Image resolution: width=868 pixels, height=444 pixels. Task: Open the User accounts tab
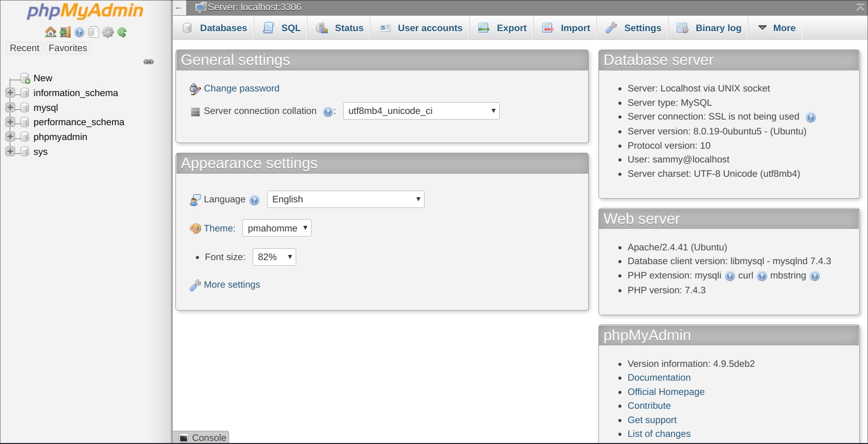pos(421,28)
